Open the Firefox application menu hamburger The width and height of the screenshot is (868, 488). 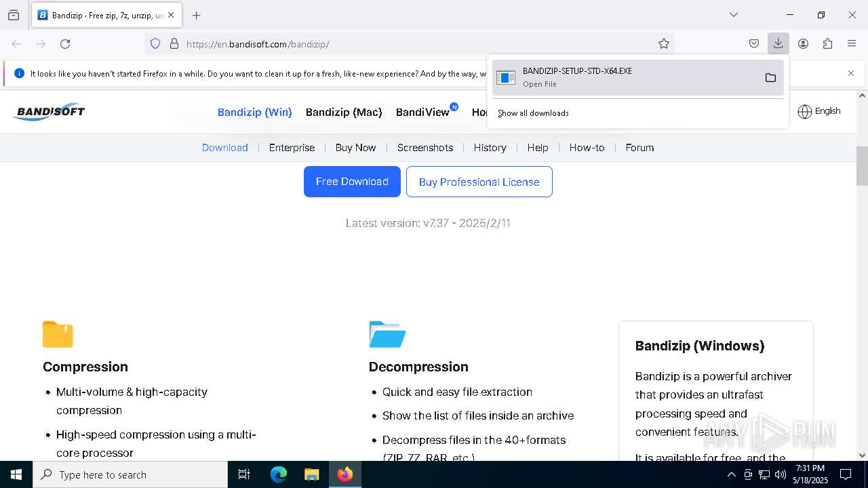852,43
